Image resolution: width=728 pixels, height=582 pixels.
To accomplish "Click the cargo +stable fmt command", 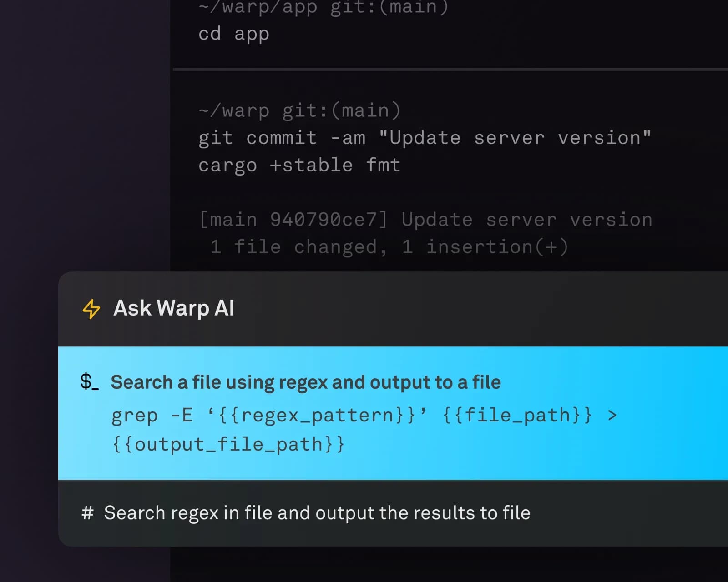I will point(299,165).
